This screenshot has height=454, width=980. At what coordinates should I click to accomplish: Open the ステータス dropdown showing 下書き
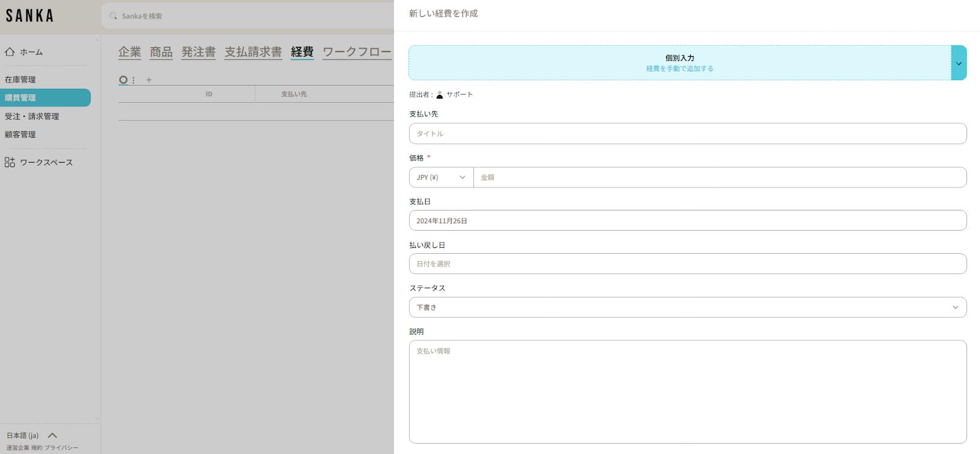(x=687, y=307)
